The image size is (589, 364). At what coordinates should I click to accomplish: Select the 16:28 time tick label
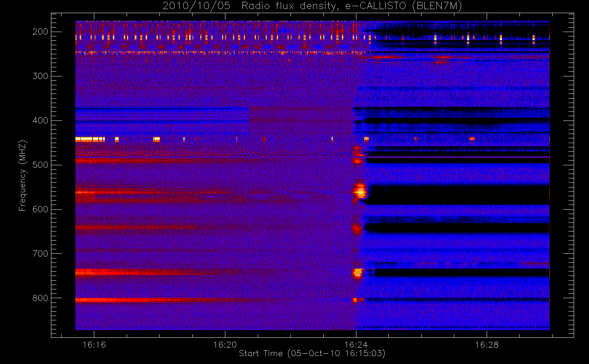487,345
